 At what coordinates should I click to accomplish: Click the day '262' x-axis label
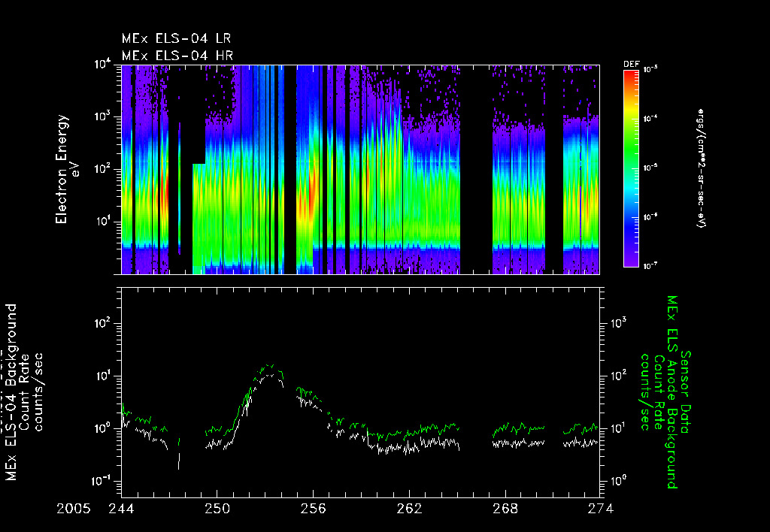409,509
